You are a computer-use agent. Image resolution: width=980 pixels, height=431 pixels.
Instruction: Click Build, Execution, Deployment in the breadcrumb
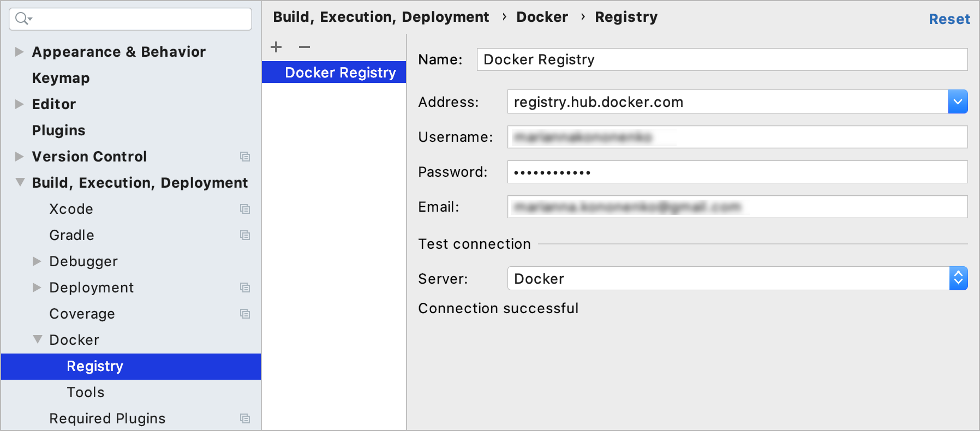381,17
